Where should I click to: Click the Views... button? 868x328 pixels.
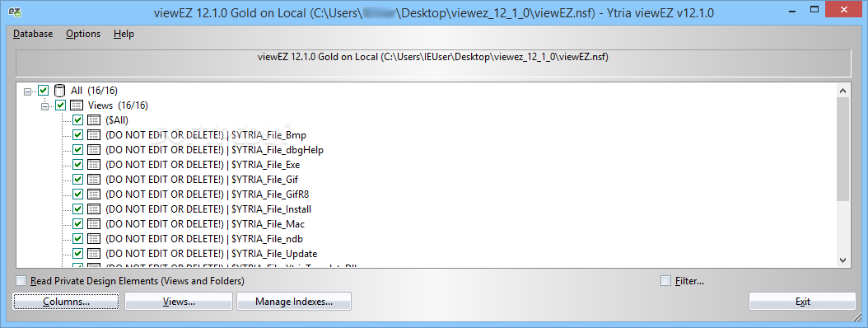coord(179,302)
